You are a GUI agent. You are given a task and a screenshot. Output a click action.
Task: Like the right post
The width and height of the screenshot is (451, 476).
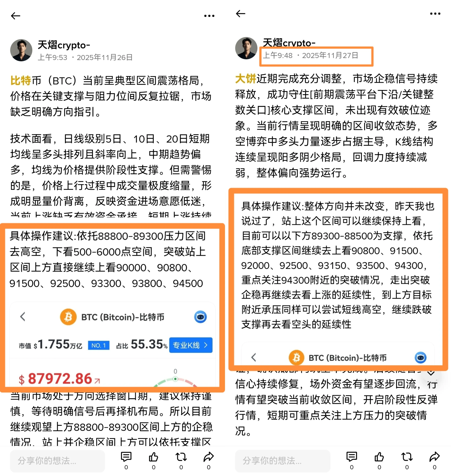click(x=379, y=457)
